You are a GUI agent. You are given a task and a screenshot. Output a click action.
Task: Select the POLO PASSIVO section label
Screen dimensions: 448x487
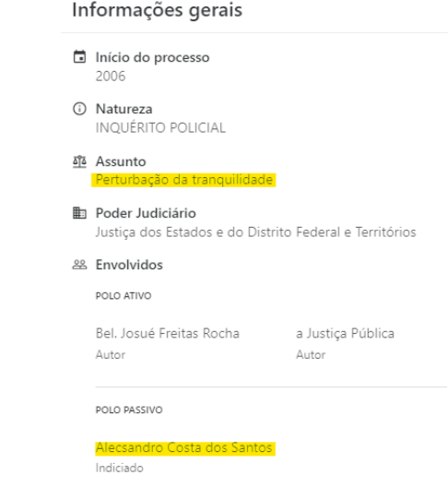point(129,410)
